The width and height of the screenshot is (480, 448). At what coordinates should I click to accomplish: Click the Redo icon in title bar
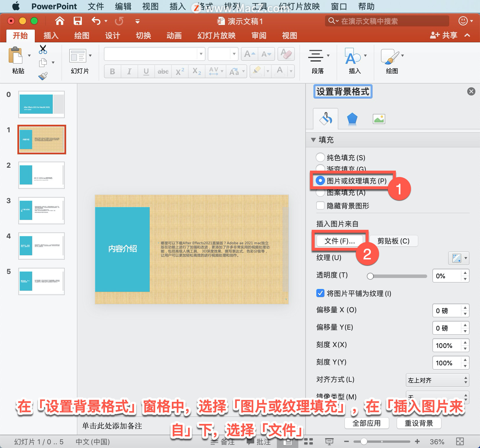(x=119, y=21)
